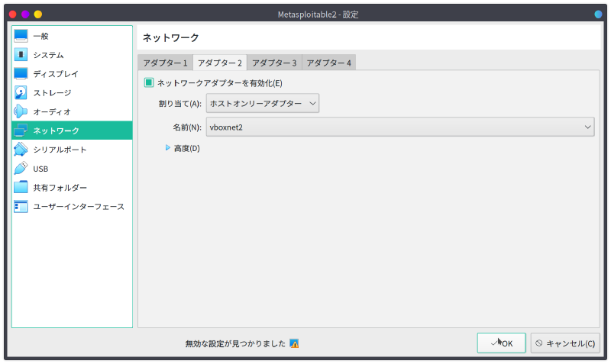Switch to the アダプター 1 tab
611x364 pixels.
coord(165,63)
